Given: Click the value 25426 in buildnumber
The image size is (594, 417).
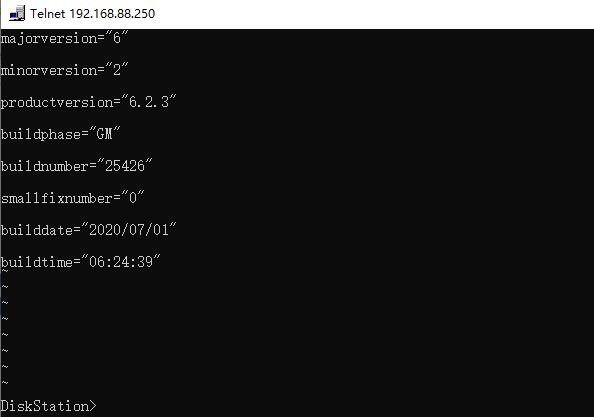Looking at the screenshot, I should click(x=125, y=166).
